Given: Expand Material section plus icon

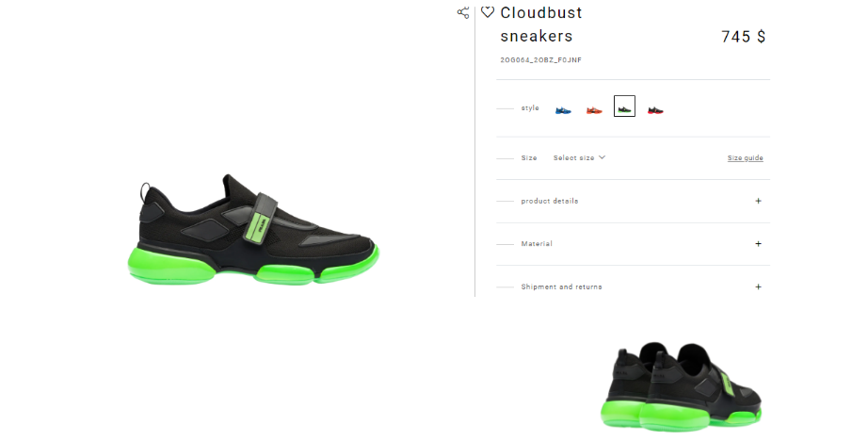Looking at the screenshot, I should (759, 244).
